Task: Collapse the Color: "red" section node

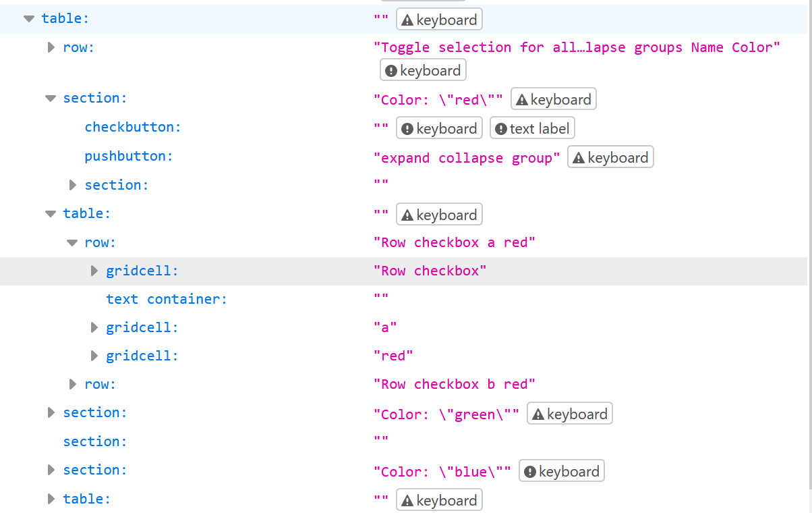Action: click(50, 98)
